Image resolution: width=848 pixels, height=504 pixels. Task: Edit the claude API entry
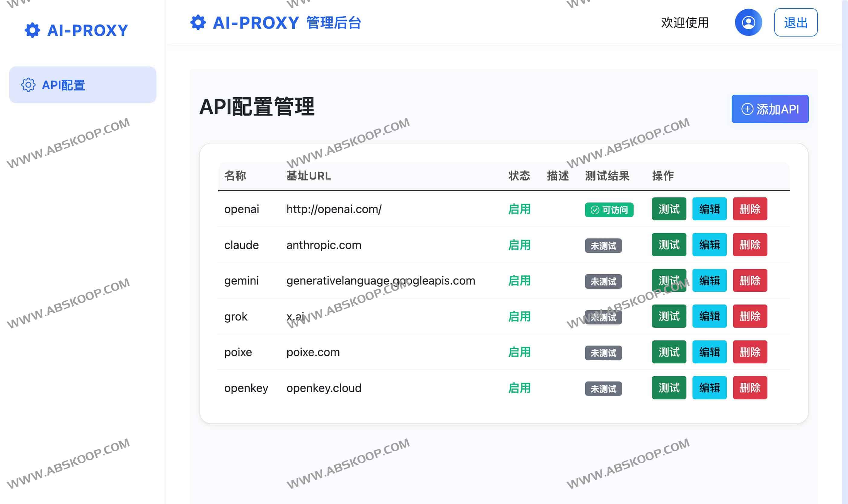click(709, 244)
